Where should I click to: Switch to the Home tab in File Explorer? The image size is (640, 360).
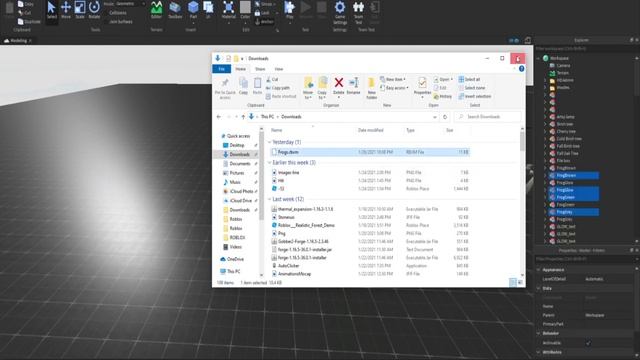tap(240, 69)
